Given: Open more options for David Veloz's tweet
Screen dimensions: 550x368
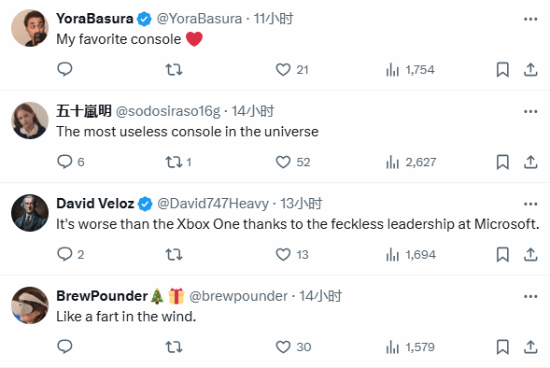Looking at the screenshot, I should point(531,204).
